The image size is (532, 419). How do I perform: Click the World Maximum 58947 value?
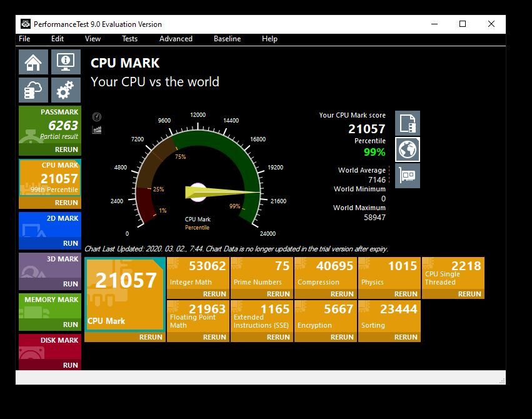pos(375,218)
